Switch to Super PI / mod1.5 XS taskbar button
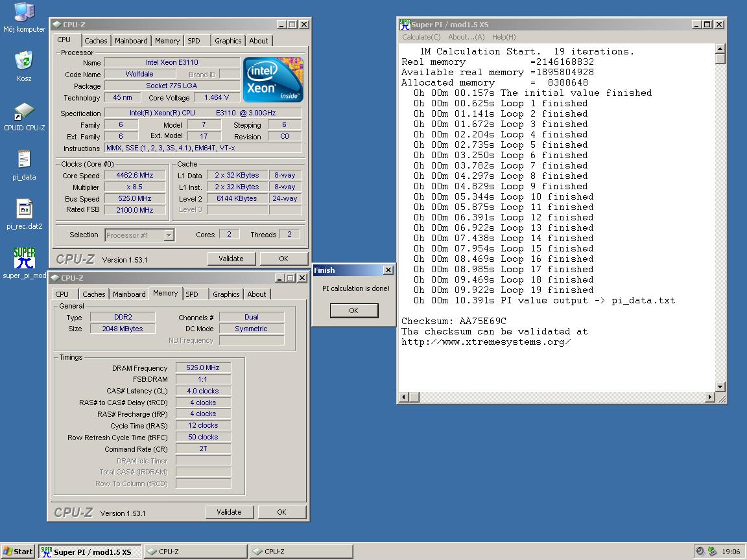This screenshot has width=747, height=560. point(90,552)
